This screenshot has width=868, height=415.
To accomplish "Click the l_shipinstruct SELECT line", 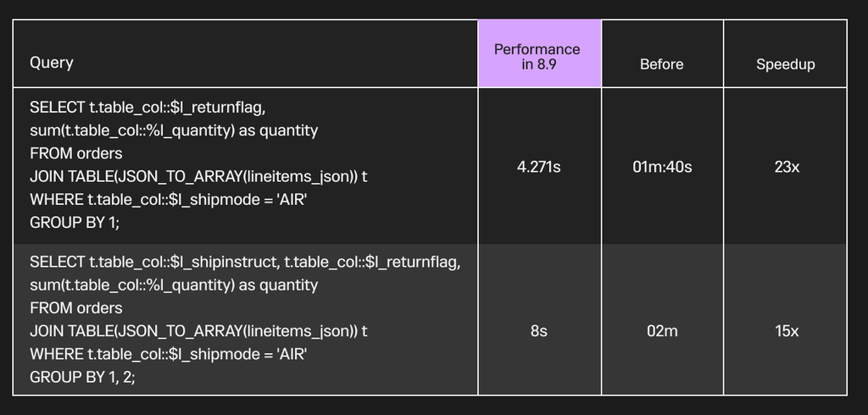I will pos(245,262).
